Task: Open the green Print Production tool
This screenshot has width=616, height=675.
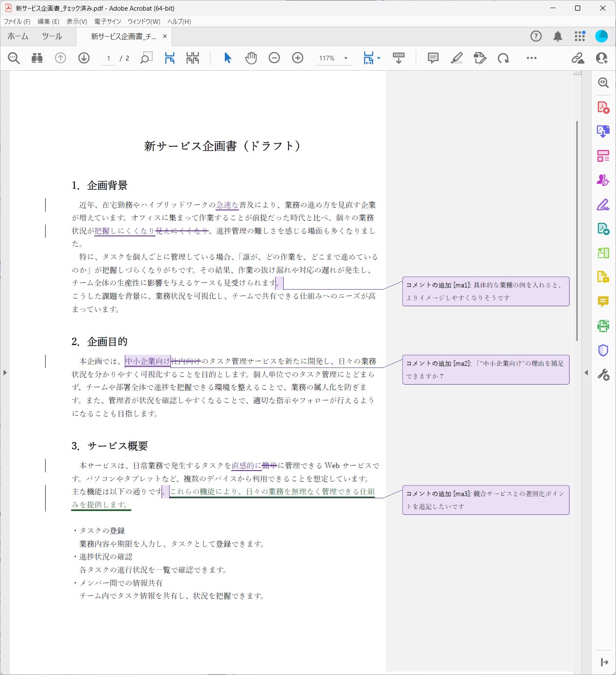Action: 603,326
